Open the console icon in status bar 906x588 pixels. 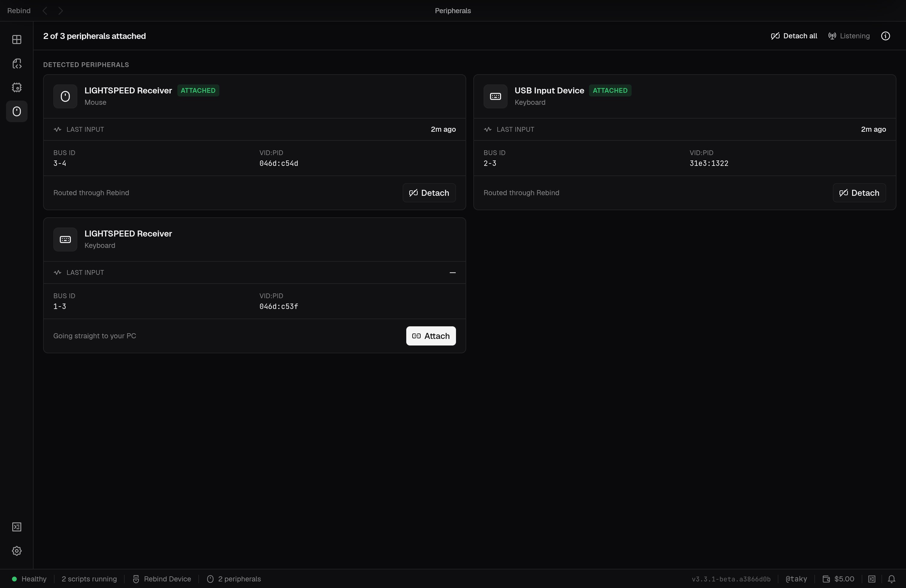pos(872,579)
